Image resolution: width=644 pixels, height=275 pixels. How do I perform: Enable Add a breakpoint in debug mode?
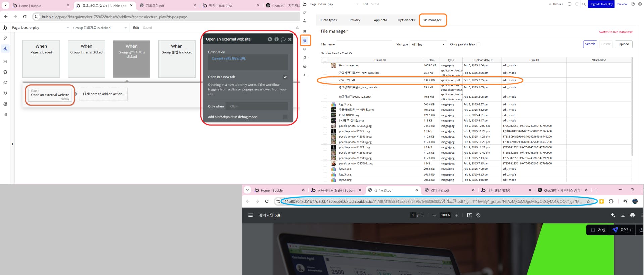(285, 117)
